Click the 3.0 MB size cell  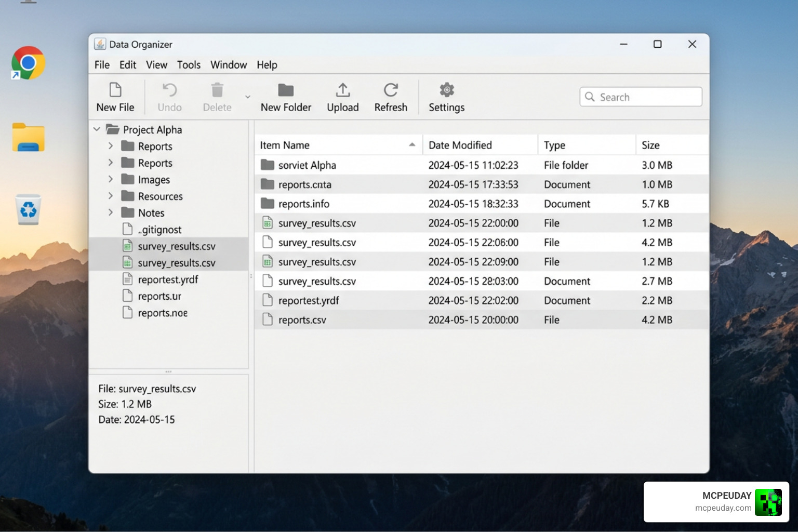(657, 165)
